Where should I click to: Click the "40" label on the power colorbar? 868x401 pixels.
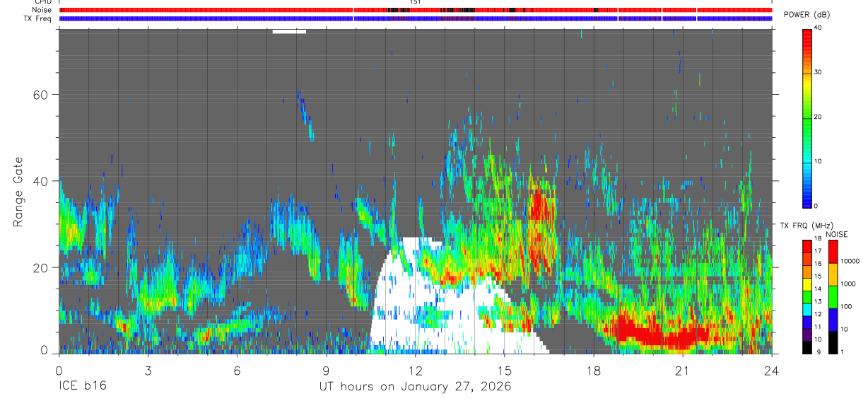tap(817, 28)
